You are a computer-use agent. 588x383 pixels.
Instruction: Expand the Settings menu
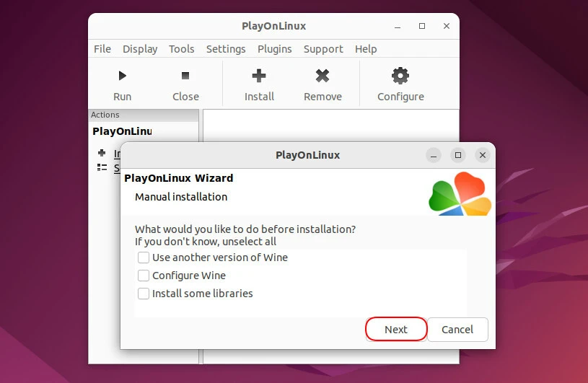[x=226, y=49]
